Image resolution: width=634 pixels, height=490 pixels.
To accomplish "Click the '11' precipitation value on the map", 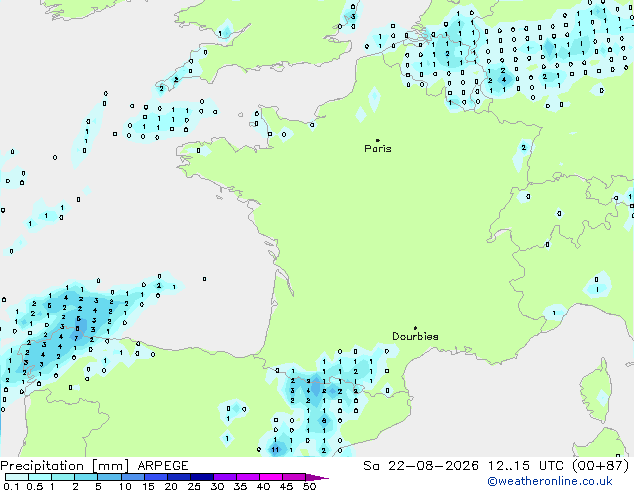I will (275, 450).
